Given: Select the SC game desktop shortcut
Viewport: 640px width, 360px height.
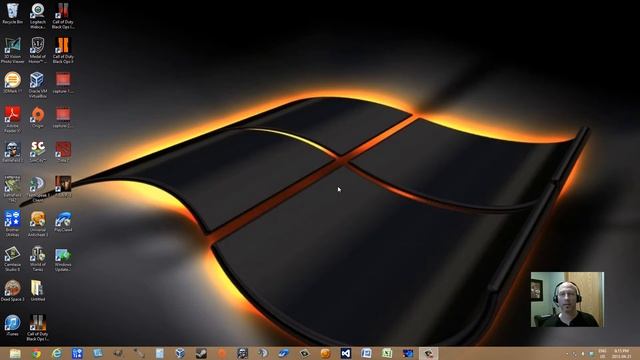Looking at the screenshot, I should point(38,152).
